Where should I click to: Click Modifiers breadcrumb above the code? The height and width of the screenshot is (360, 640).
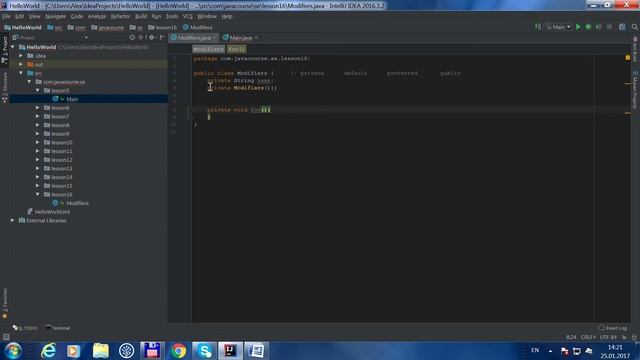[208, 49]
